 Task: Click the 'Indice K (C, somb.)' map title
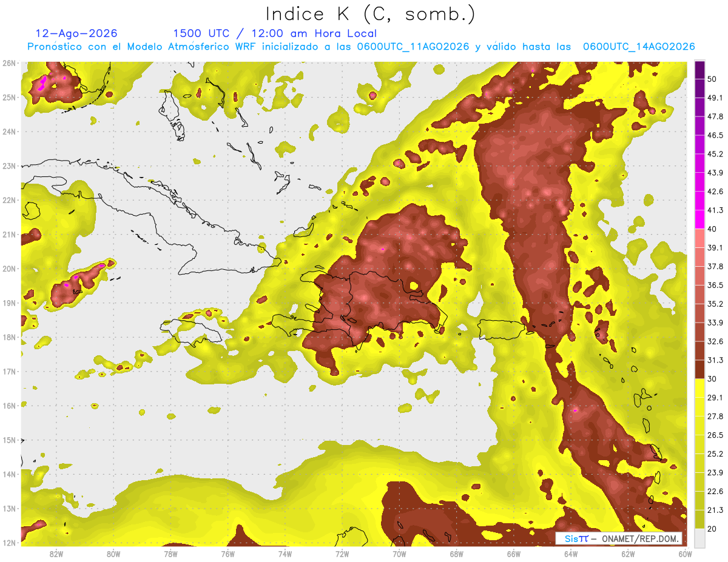coord(371,14)
